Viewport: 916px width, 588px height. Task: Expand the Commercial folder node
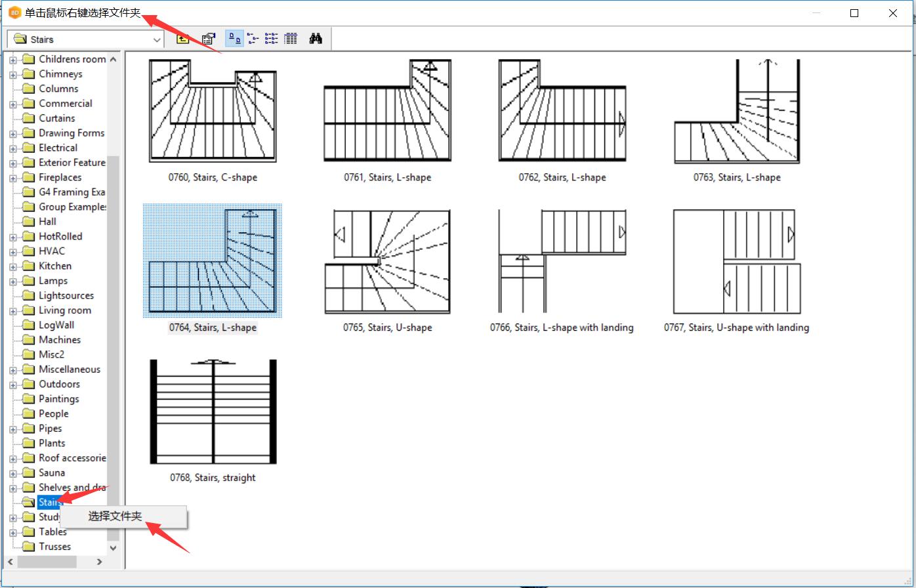tap(12, 104)
